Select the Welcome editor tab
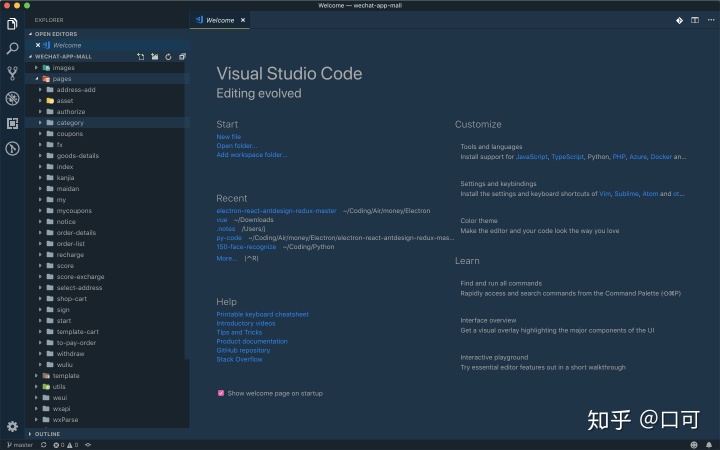720x450 pixels. 220,20
